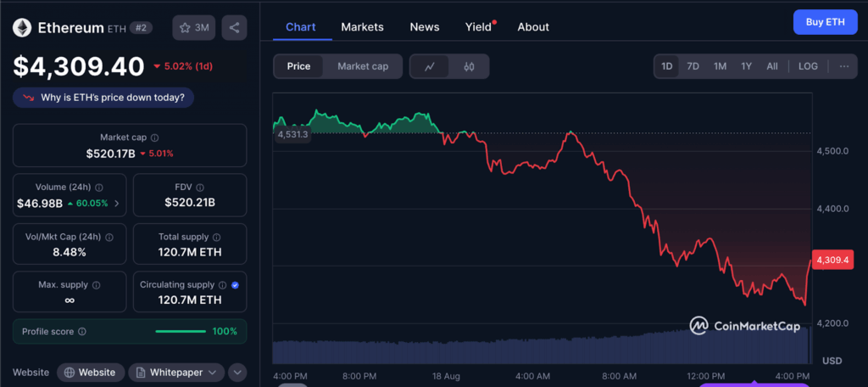Open the chart more options ellipsis menu

tap(843, 66)
